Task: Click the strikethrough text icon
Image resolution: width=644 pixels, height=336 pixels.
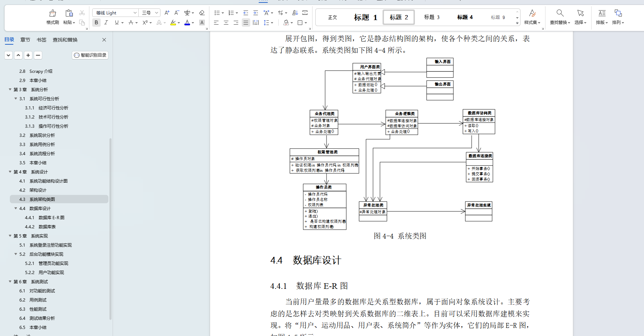Action: click(131, 23)
